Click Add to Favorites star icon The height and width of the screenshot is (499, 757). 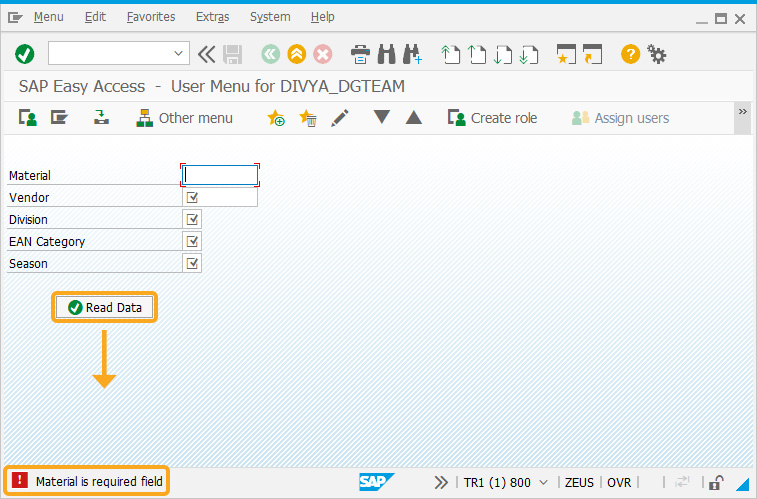tap(276, 118)
